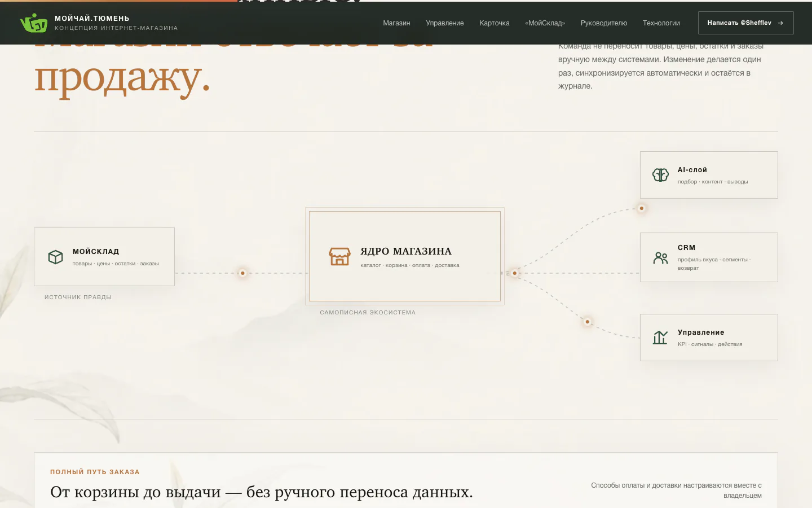Click the САМОПИСНАЯ ЭКОСИСТЕМА caption

368,313
